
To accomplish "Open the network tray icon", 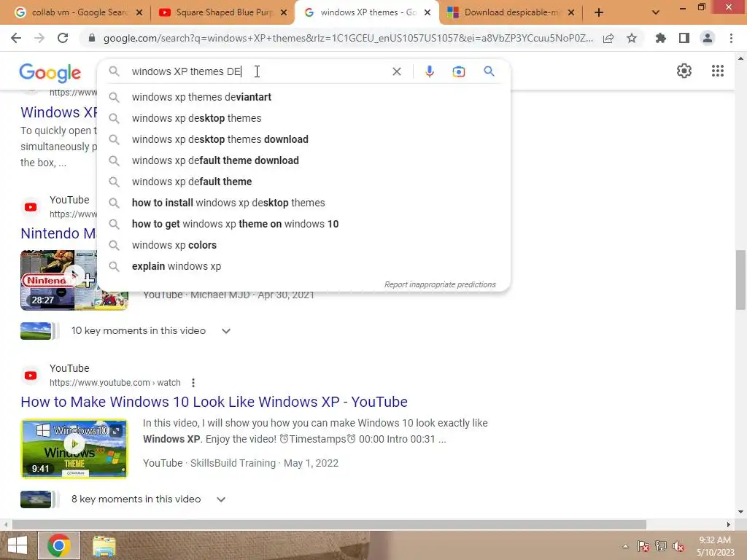I will click(661, 546).
